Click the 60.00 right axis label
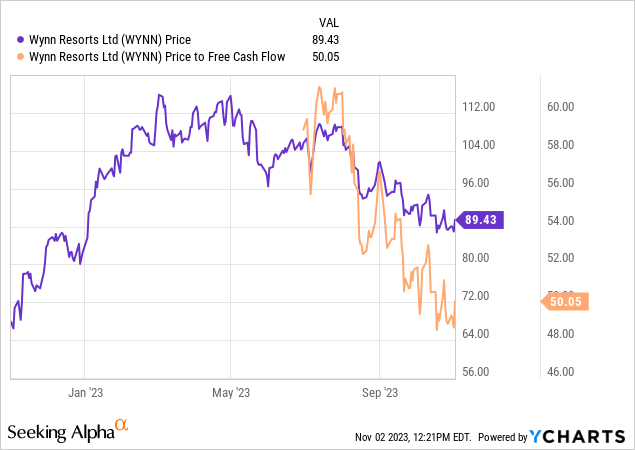635x450 pixels. [559, 107]
